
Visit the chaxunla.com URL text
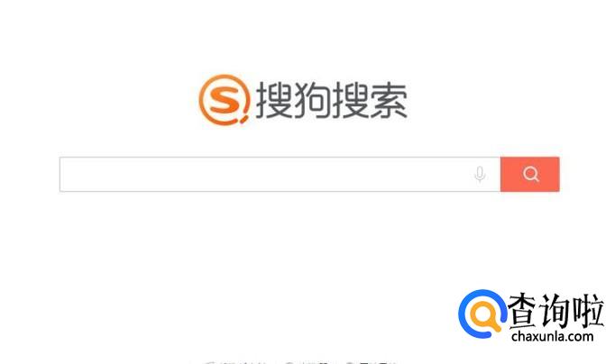coord(552,337)
